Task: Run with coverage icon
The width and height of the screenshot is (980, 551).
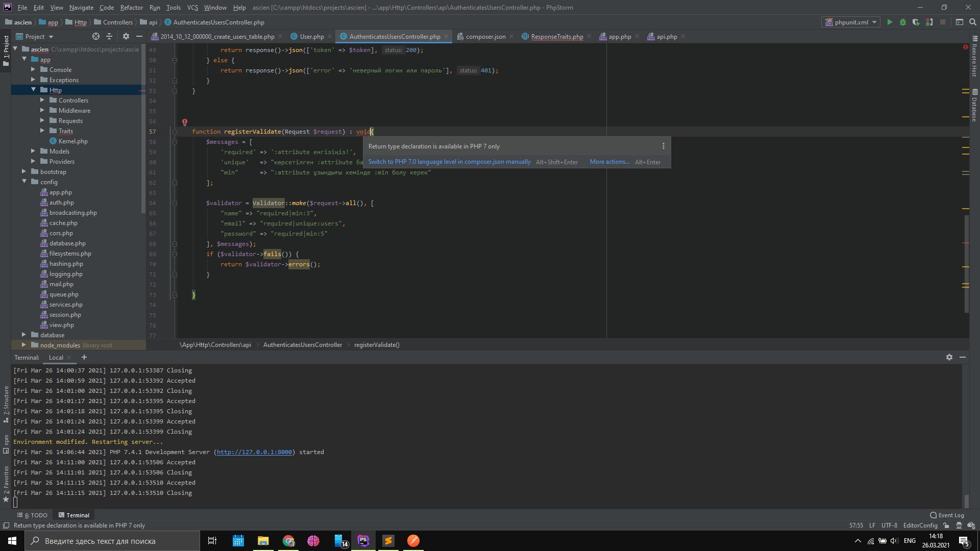Action: pos(916,22)
